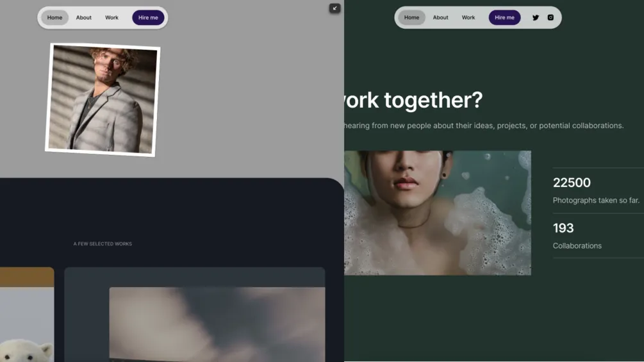Click the Hire me button in the right navbar
Screen dimensions: 644x362
click(504, 18)
